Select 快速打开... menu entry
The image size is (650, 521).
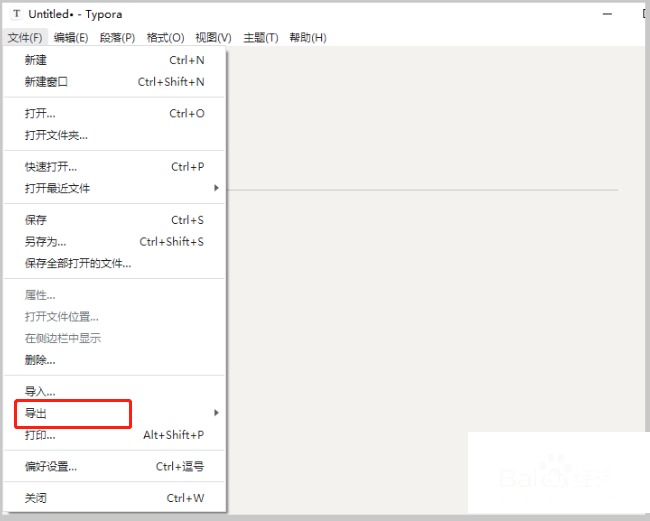click(114, 167)
